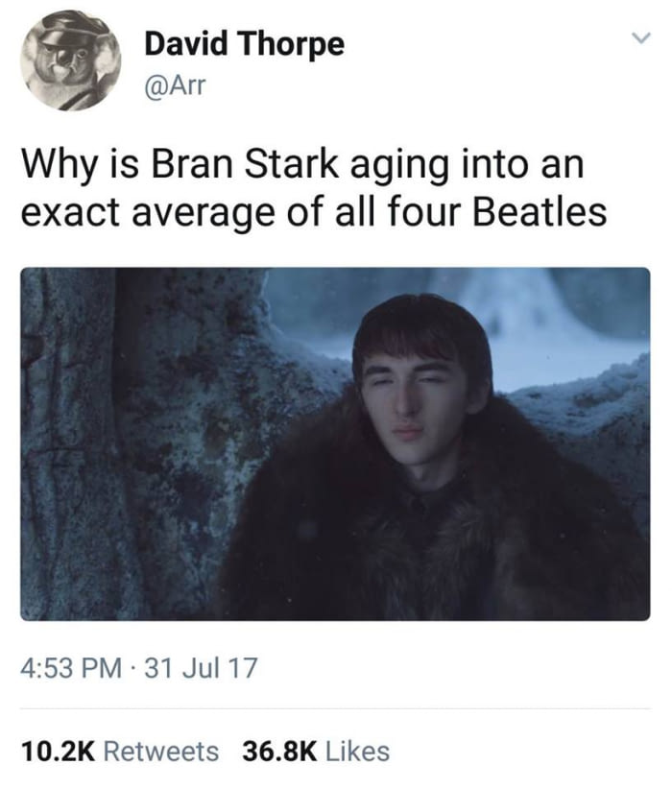
Task: Open the 4:53 PM tweet timestamp
Action: (x=71, y=668)
